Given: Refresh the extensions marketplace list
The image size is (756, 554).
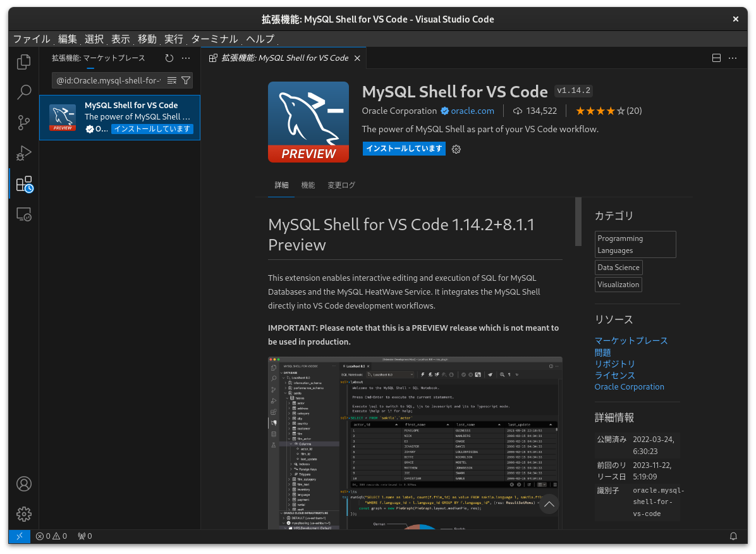Looking at the screenshot, I should click(169, 58).
